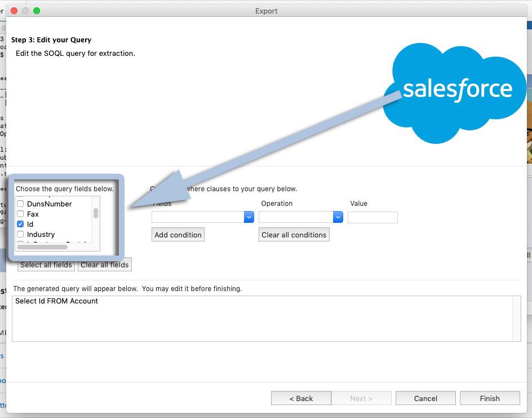
Task: Go back using the Back button
Action: click(301, 398)
